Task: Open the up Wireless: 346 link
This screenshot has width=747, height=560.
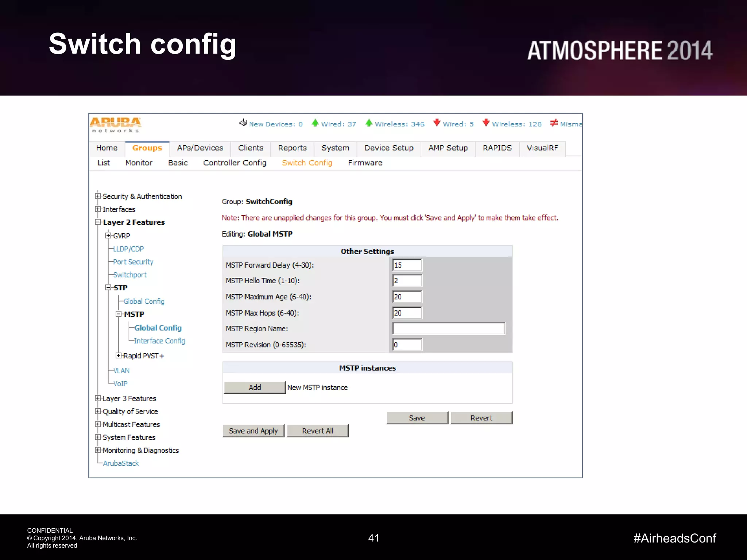Action: click(400, 124)
